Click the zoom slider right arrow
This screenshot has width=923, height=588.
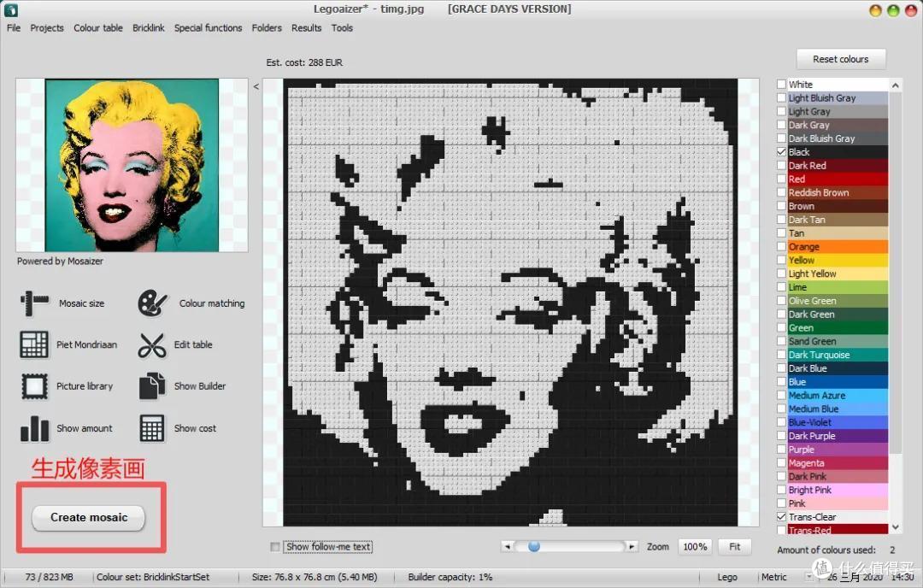[631, 546]
